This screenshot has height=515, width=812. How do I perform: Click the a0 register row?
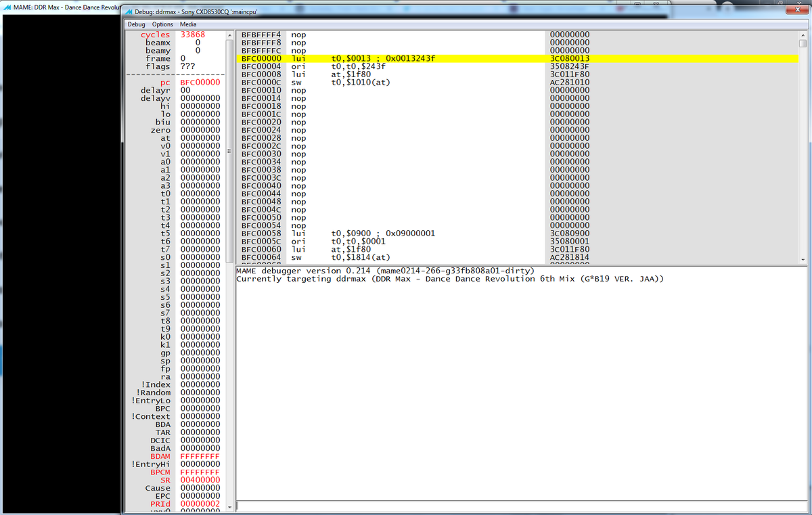pyautogui.click(x=176, y=162)
